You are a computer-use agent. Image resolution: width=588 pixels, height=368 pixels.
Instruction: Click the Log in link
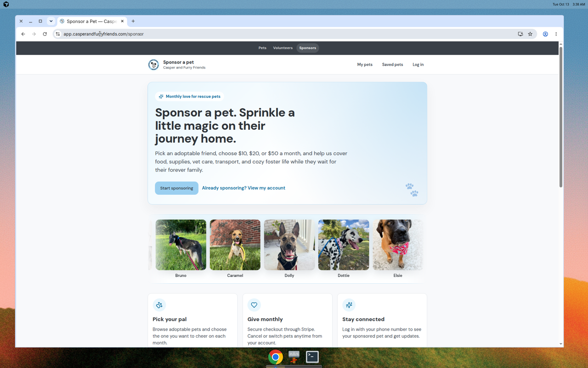pyautogui.click(x=418, y=65)
